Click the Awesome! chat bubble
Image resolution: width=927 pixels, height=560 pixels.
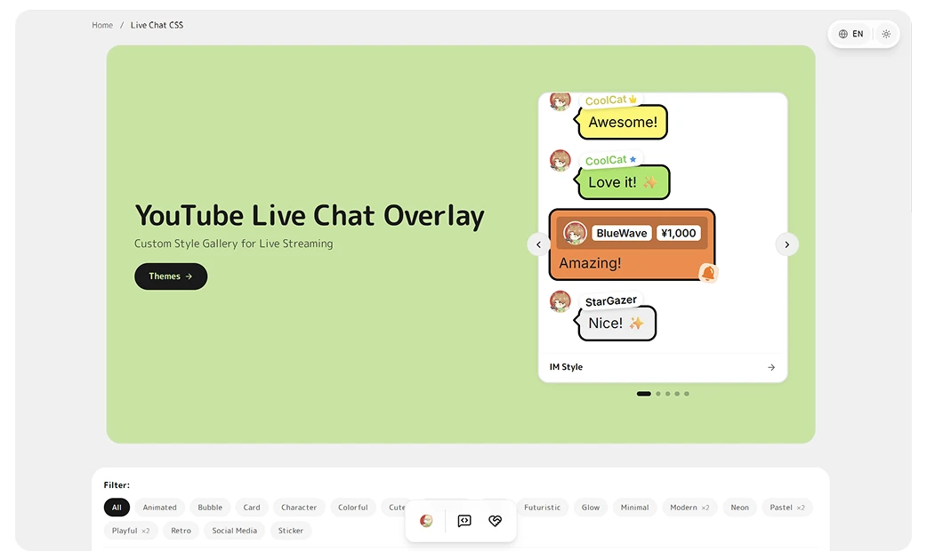[623, 123]
